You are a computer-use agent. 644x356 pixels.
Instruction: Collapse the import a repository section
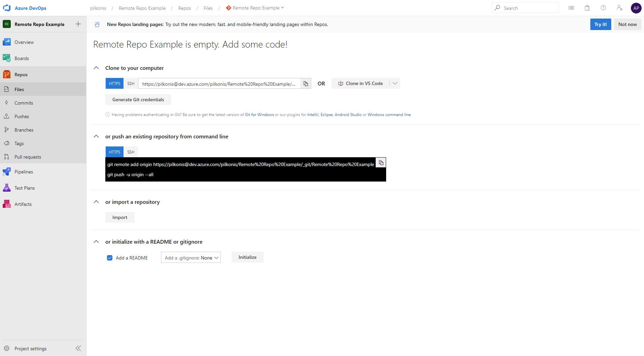coord(96,202)
